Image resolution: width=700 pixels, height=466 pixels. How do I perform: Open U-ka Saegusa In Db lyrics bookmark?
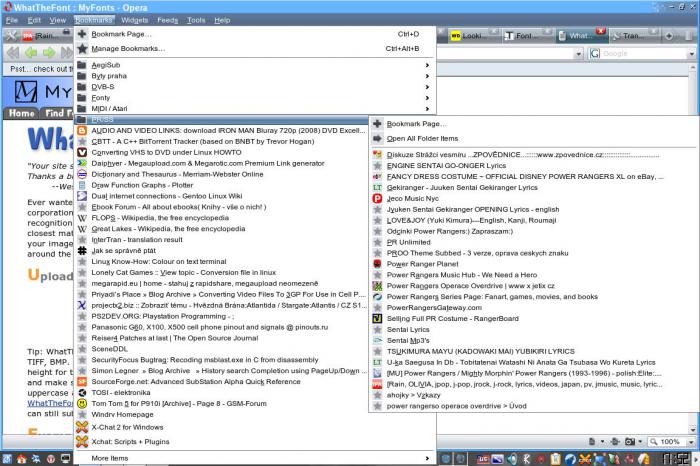point(533,362)
